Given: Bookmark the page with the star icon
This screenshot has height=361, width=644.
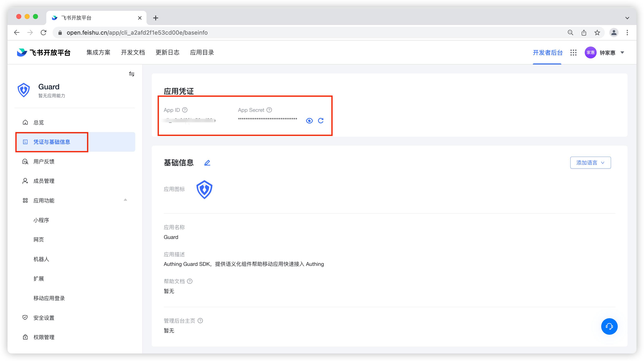Looking at the screenshot, I should tap(597, 33).
